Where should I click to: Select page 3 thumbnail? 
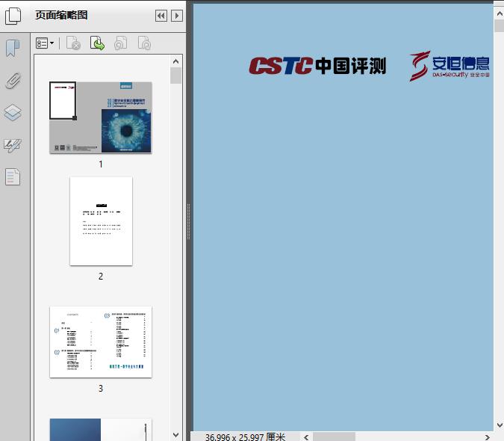coord(101,342)
